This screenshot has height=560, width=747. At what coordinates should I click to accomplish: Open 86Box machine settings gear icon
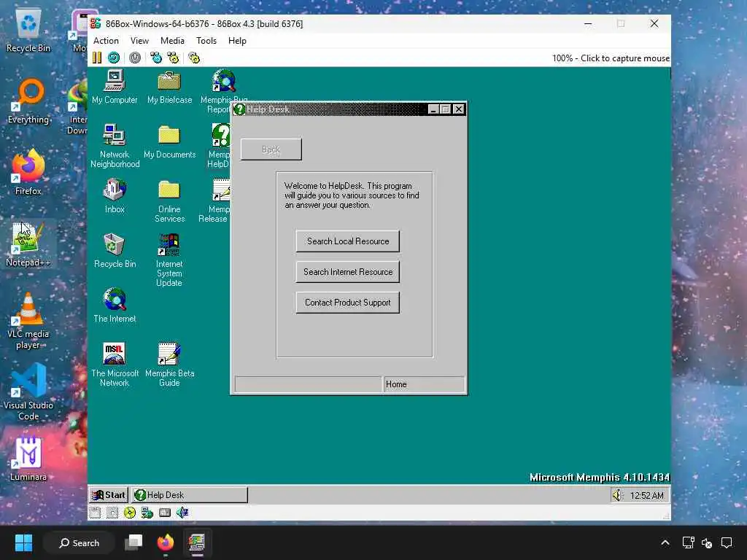click(x=194, y=58)
